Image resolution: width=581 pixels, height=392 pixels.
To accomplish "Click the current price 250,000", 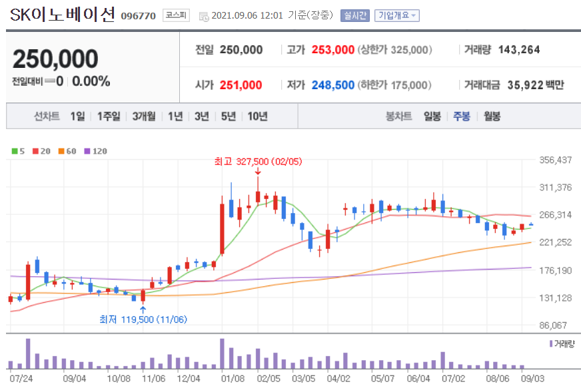I will (55, 59).
